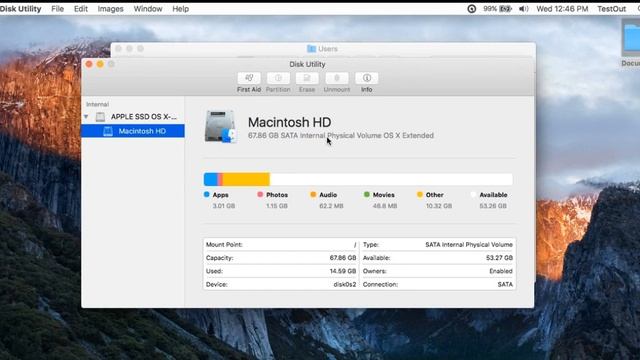Click the Apps 3.01 GB value

(x=224, y=206)
